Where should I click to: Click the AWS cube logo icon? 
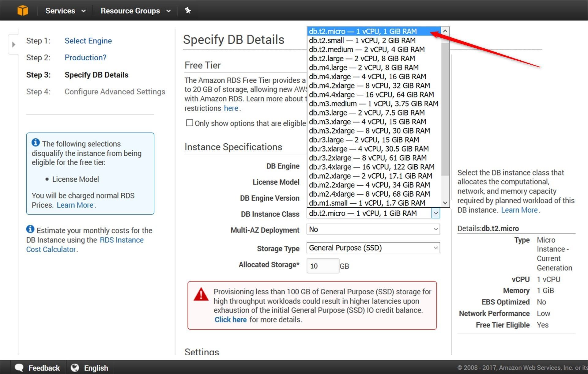pos(23,10)
